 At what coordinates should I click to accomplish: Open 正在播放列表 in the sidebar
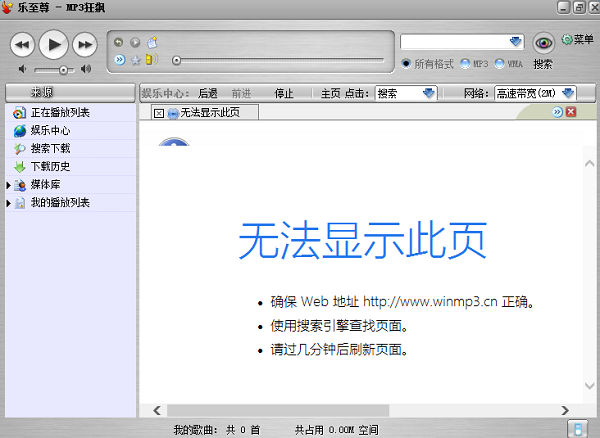coord(60,112)
